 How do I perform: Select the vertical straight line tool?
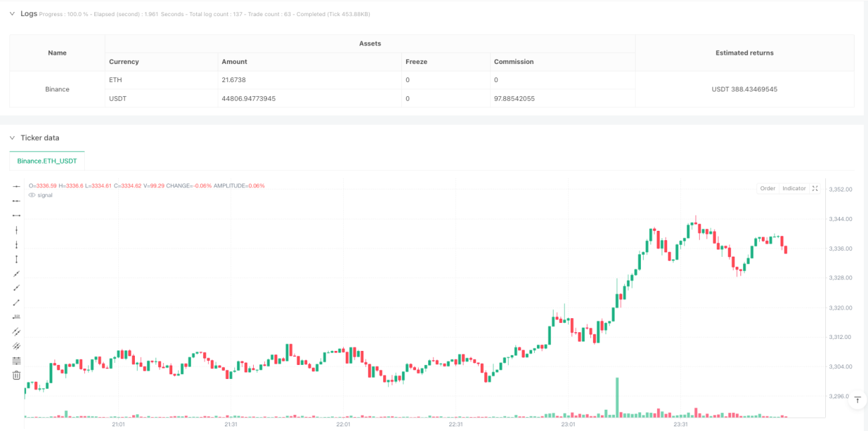pos(17,230)
